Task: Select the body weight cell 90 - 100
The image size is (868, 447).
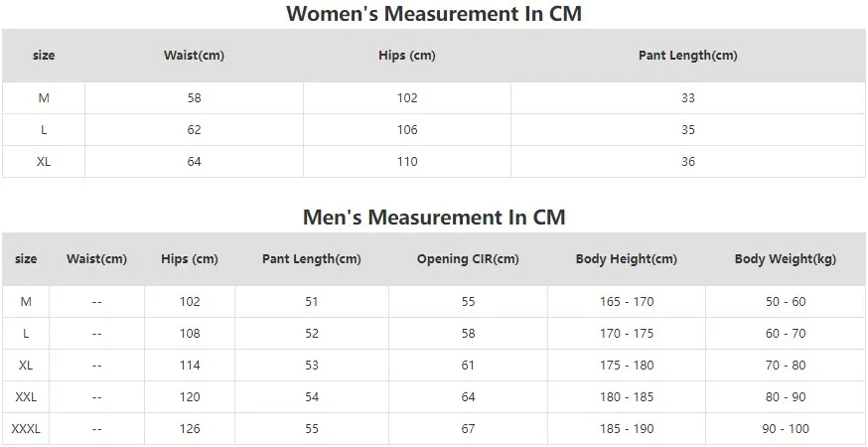Action: [x=786, y=429]
